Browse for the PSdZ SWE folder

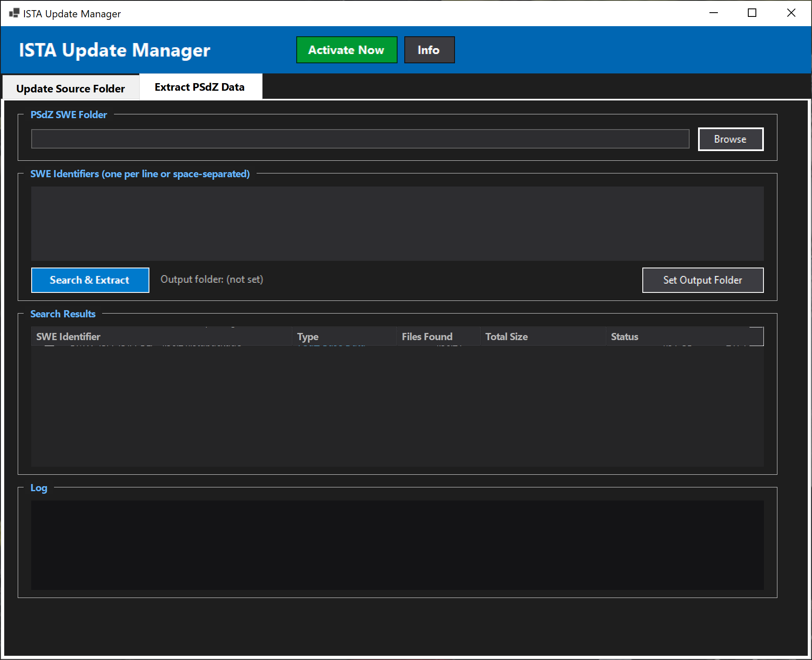tap(730, 139)
